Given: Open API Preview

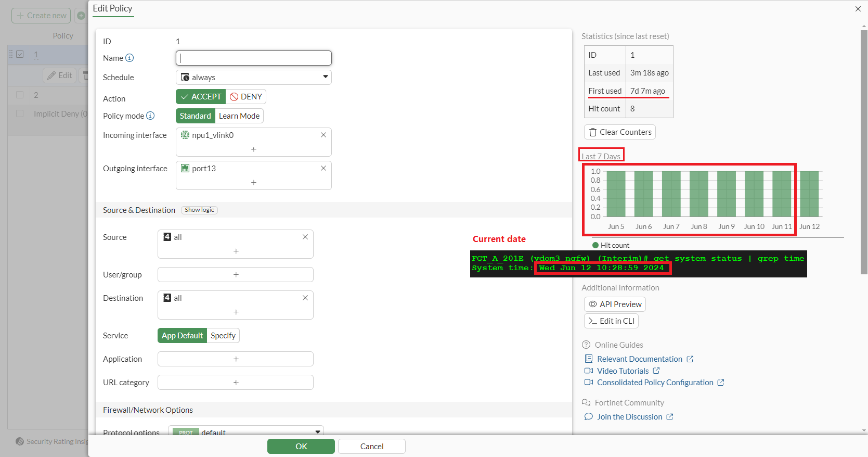Looking at the screenshot, I should coord(615,304).
